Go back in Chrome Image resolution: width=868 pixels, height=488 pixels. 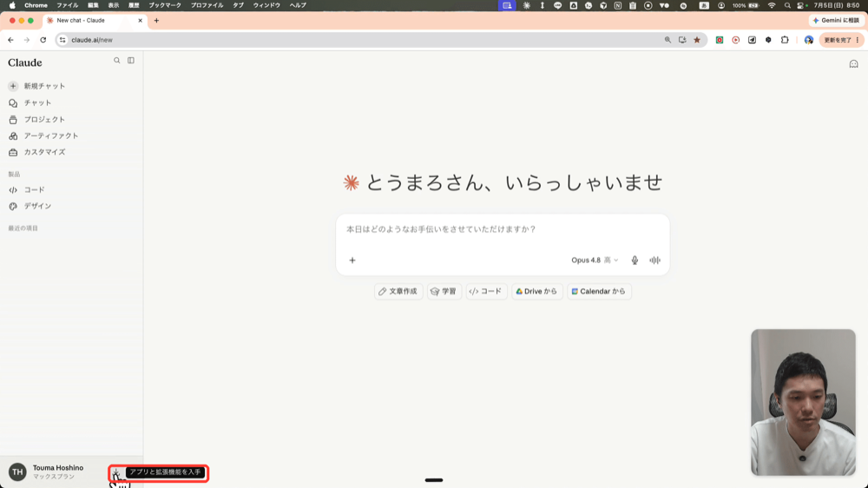[10, 40]
